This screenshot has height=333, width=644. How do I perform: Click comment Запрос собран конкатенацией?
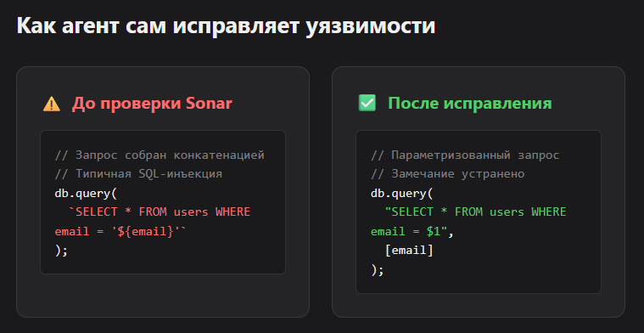160,155
